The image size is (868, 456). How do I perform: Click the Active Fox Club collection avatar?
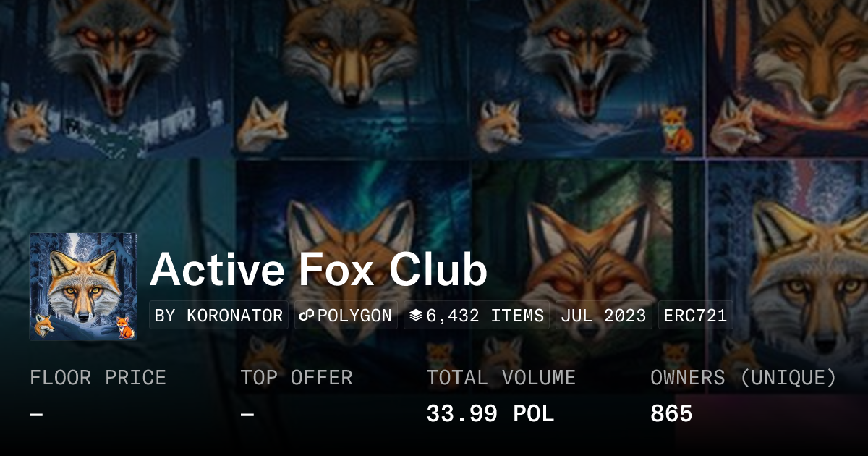click(x=83, y=287)
